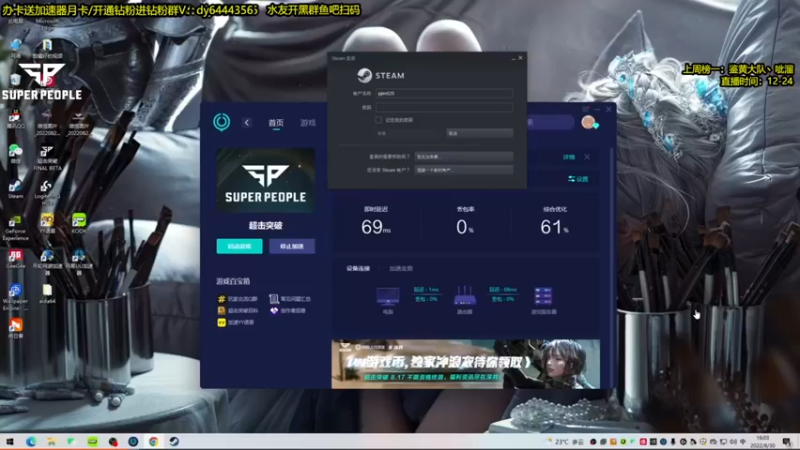Image resolution: width=800 pixels, height=450 pixels.
Task: Open the Steam desktop shortcut
Action: (15, 188)
